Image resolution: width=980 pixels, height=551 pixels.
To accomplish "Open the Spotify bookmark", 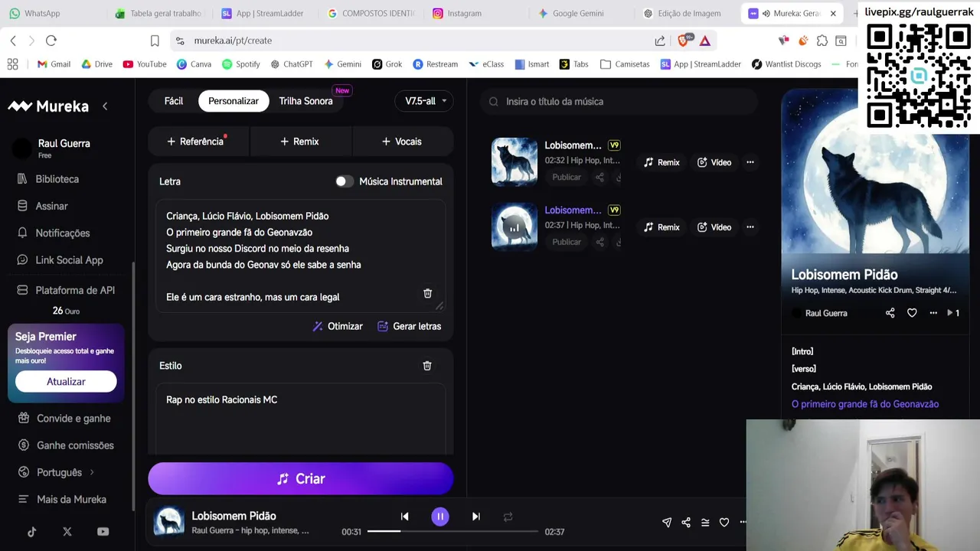I will (241, 64).
